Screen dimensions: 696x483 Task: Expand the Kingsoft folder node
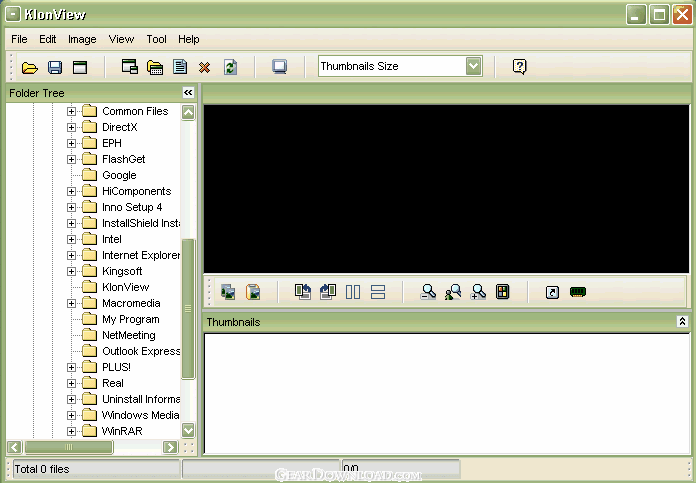(71, 271)
